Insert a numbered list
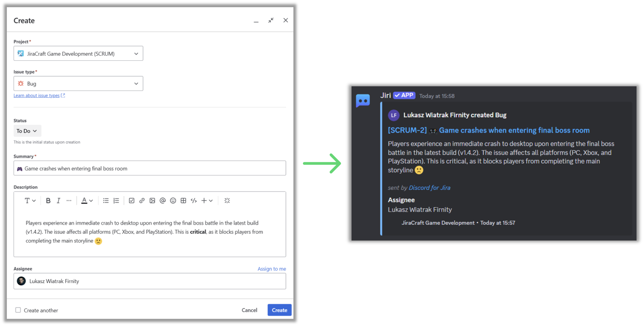 click(116, 201)
